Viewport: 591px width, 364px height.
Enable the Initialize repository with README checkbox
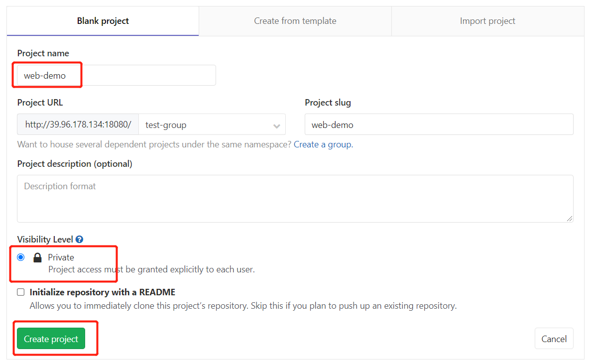click(21, 292)
